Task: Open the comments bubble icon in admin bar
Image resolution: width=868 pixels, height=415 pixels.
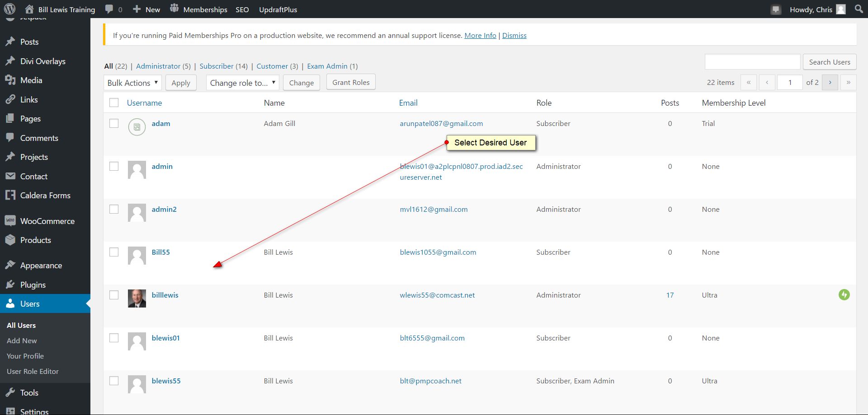Action: 109,9
